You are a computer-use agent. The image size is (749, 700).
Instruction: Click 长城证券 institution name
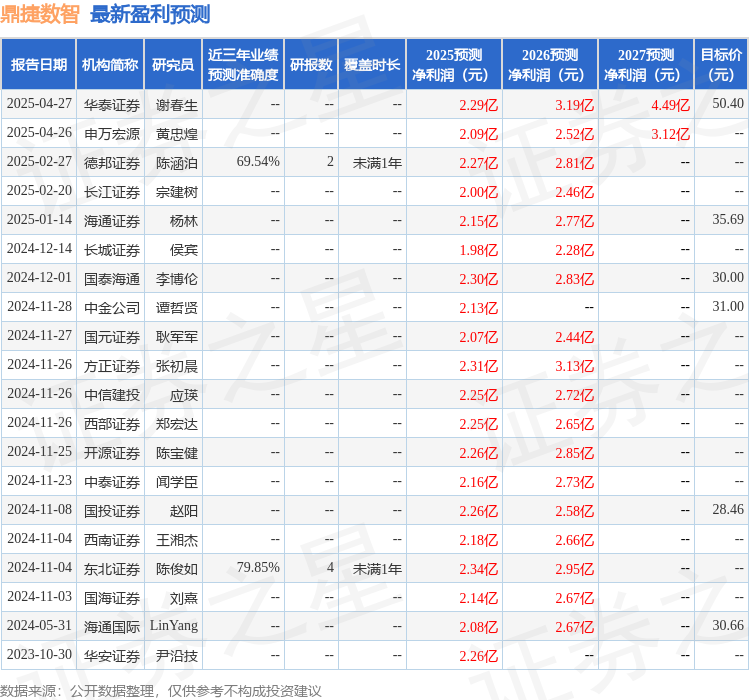[112, 250]
